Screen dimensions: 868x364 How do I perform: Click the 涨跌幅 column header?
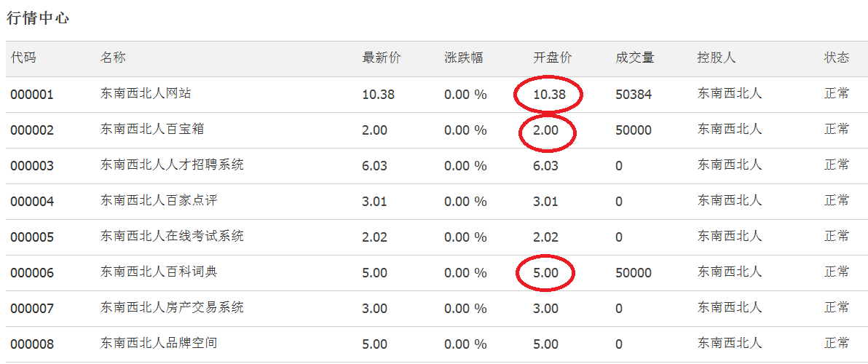[x=463, y=58]
